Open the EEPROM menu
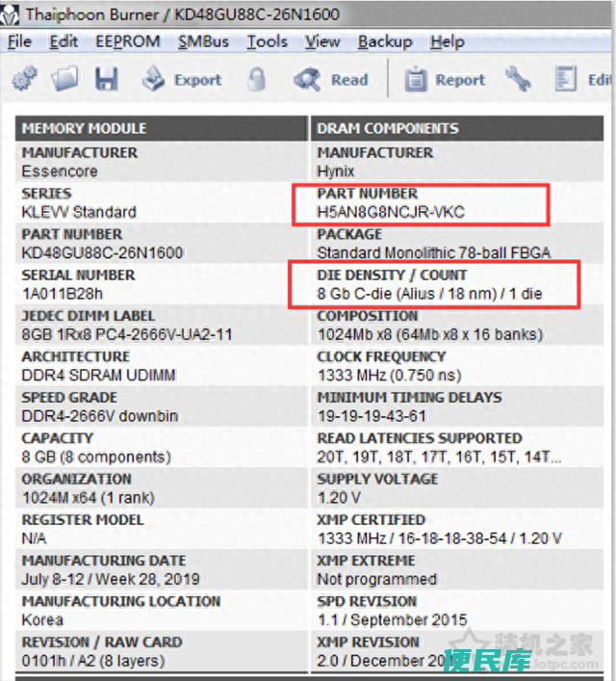 (x=128, y=41)
